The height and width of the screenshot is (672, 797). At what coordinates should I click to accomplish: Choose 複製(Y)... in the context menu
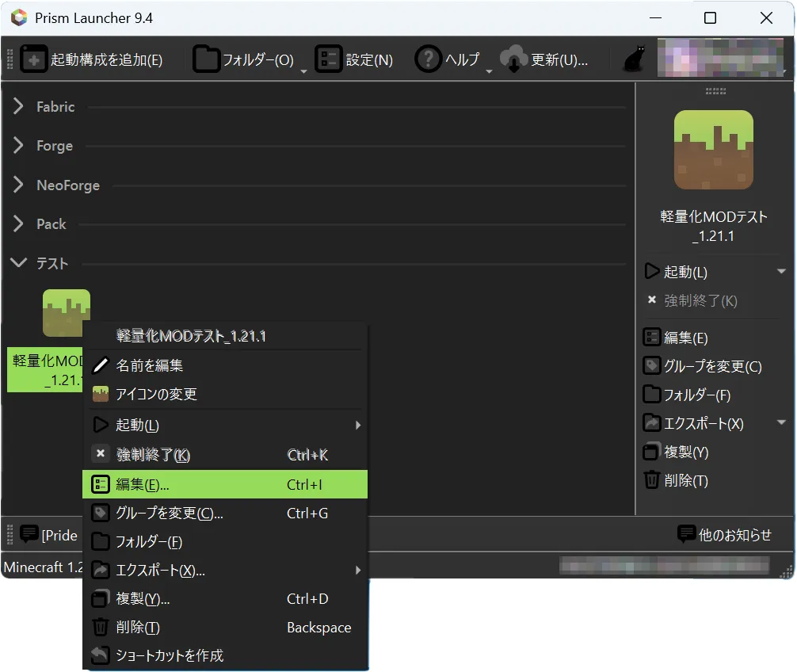tap(143, 599)
